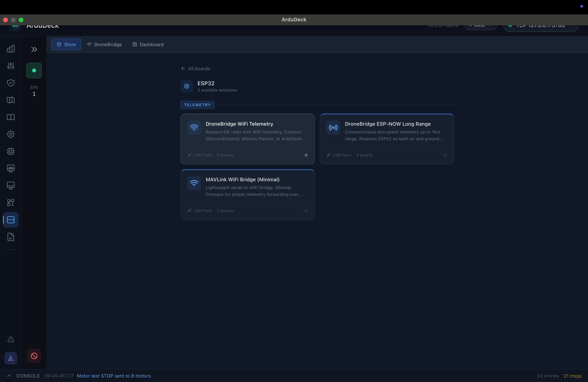
Task: Switch to the Dashboard tab
Action: click(148, 44)
